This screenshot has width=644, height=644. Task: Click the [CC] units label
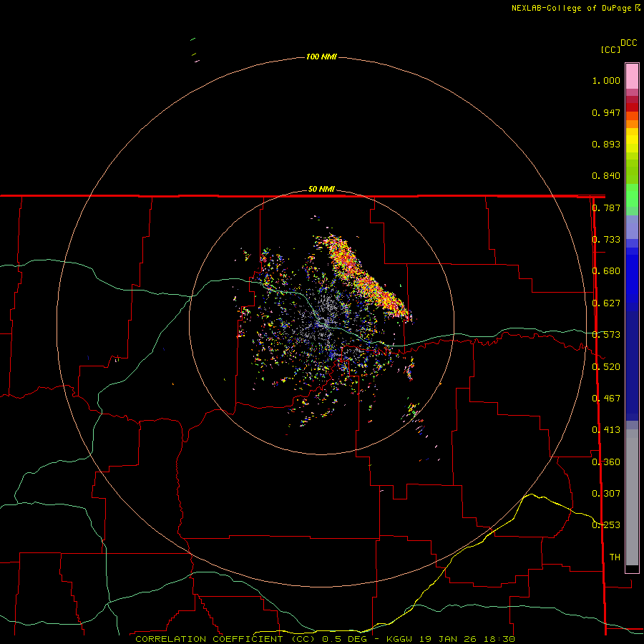pyautogui.click(x=610, y=49)
